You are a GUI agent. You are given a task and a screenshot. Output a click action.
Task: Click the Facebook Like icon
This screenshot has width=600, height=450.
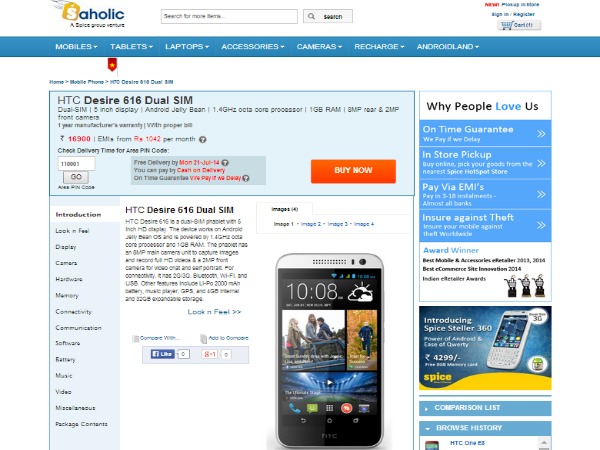coord(163,354)
